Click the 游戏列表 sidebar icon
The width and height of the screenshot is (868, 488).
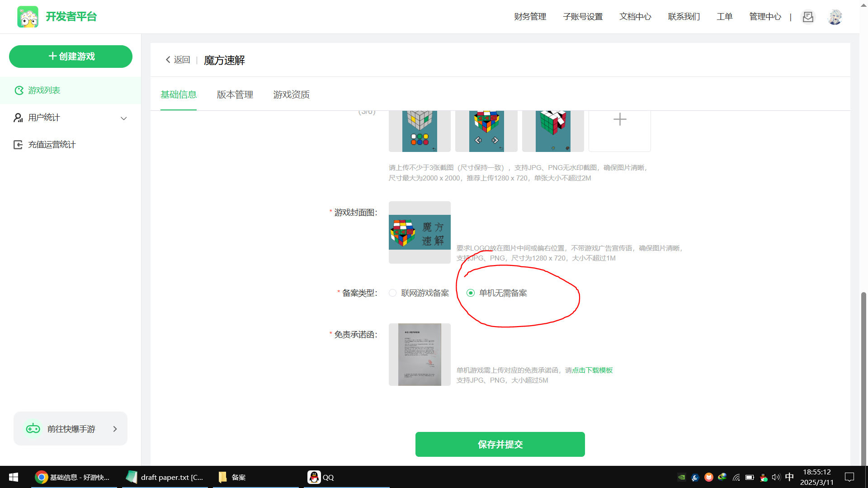tap(19, 90)
